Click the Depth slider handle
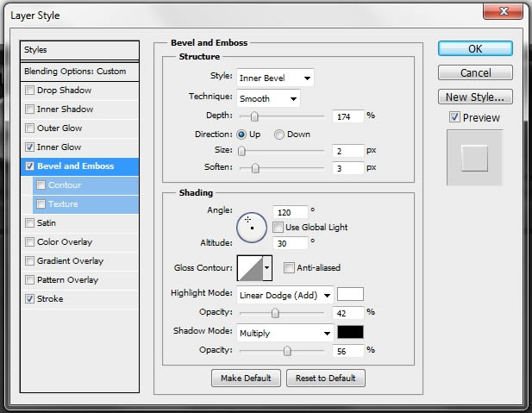Screen dimensions: 532x413 coord(254,116)
